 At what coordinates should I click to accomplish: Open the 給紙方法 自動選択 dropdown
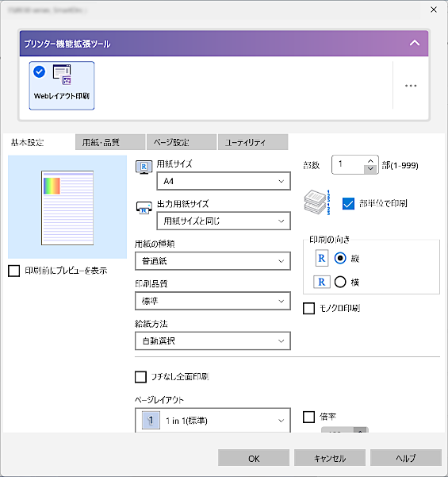[213, 341]
